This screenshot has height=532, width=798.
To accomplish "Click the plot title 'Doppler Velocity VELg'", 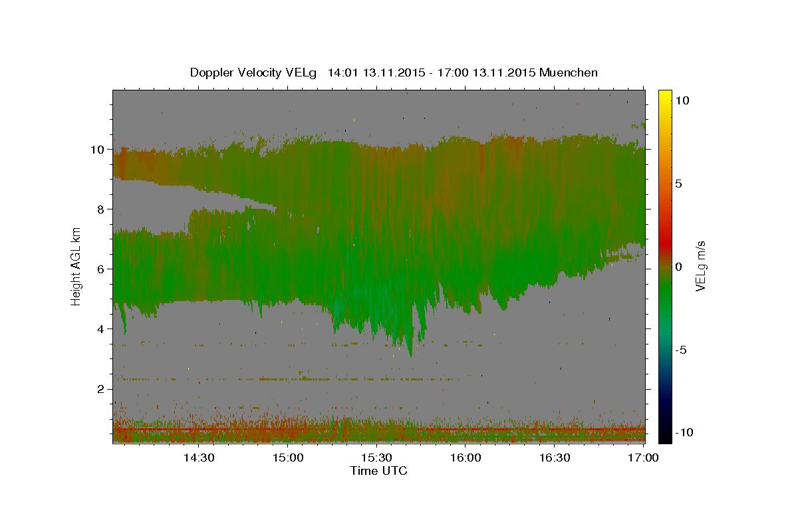I will (254, 72).
